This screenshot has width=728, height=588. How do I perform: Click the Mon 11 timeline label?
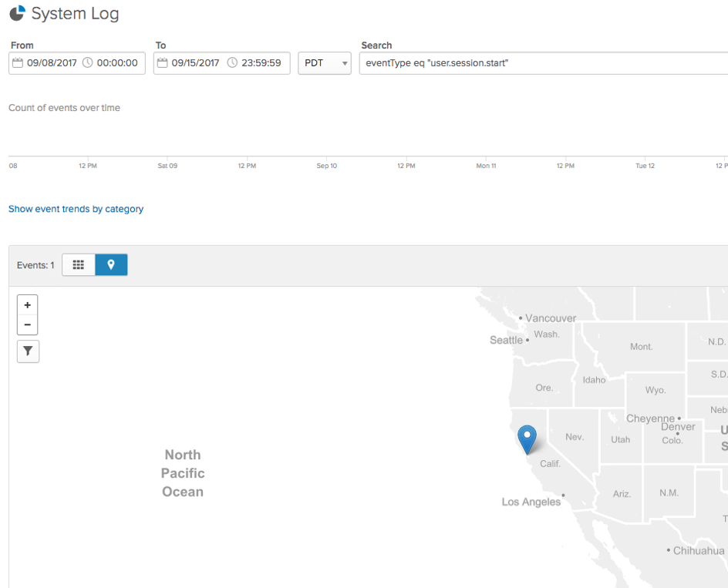tap(486, 166)
